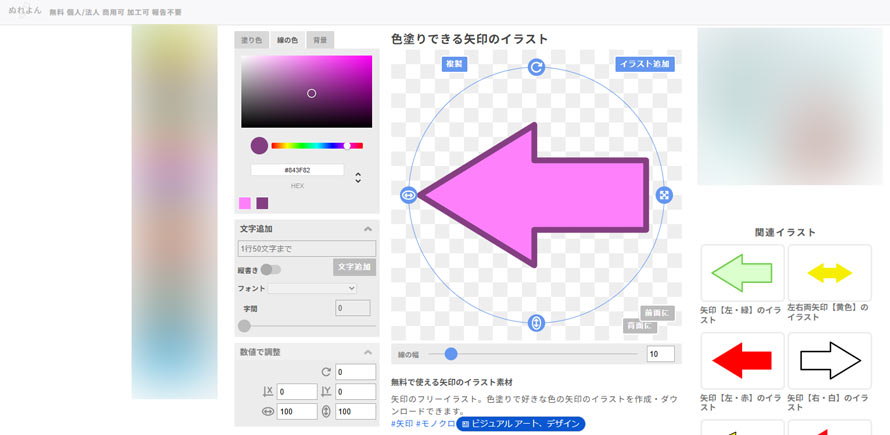Switch to the 背景 tab
The width and height of the screenshot is (890, 435).
pyautogui.click(x=320, y=40)
